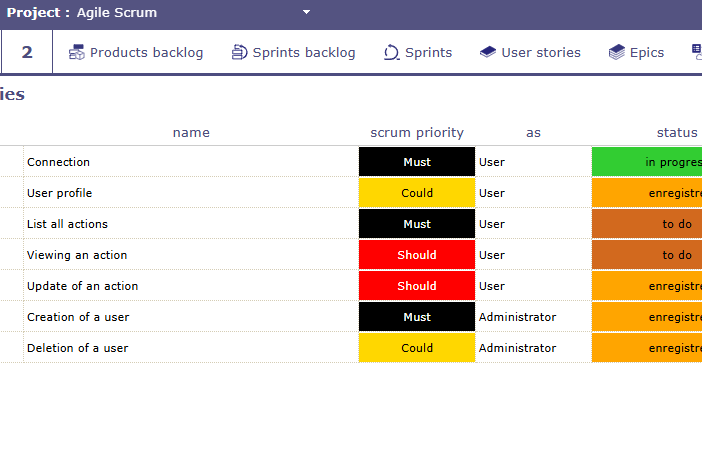Click yellow Could priority for User profile
702x468 pixels.
click(417, 193)
